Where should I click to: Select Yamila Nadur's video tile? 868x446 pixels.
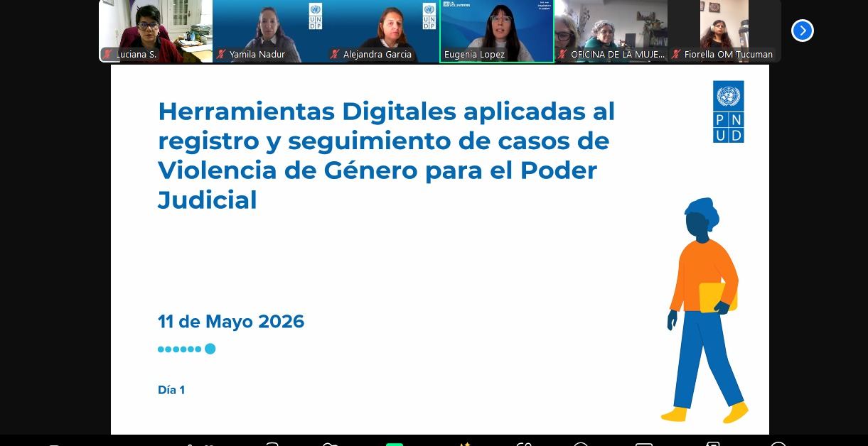269,31
